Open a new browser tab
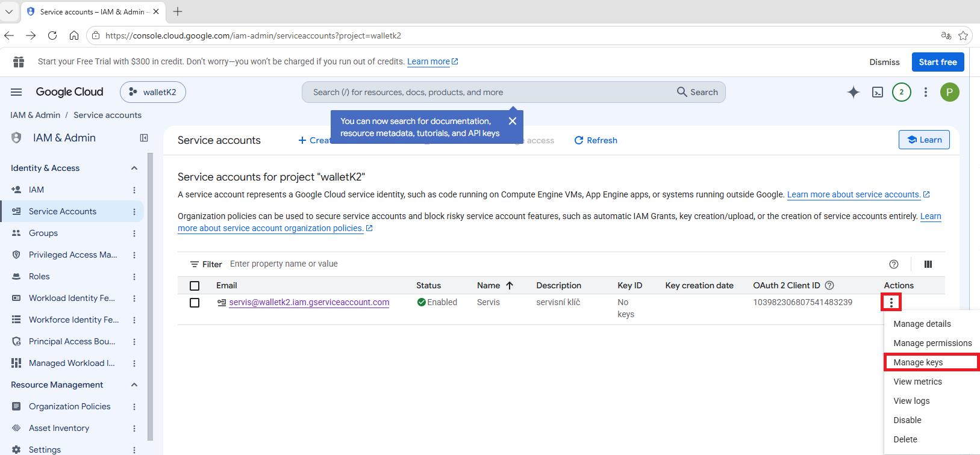This screenshot has width=980, height=455. pyautogui.click(x=178, y=11)
